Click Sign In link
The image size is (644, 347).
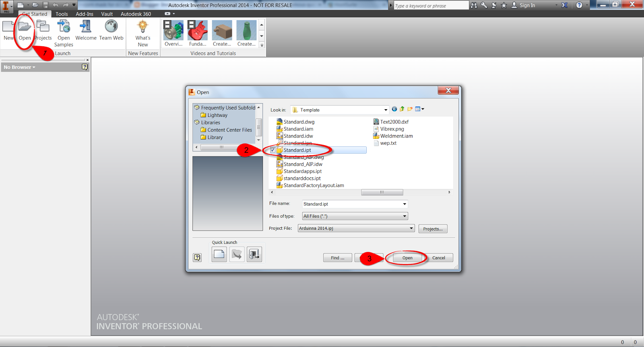pos(527,5)
